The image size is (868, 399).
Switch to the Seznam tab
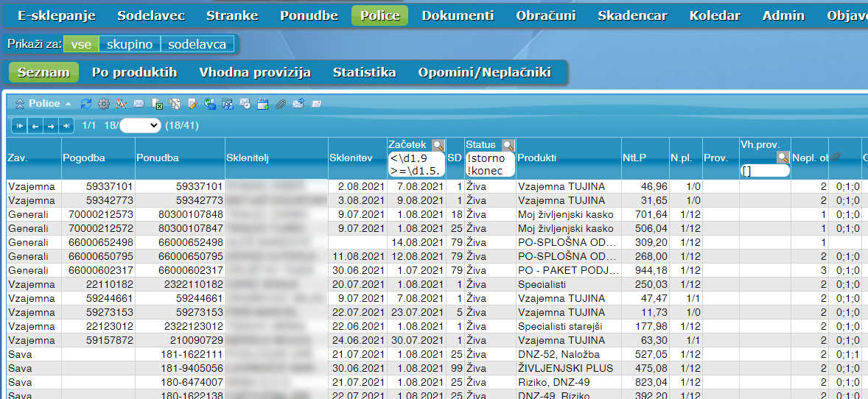tap(43, 72)
